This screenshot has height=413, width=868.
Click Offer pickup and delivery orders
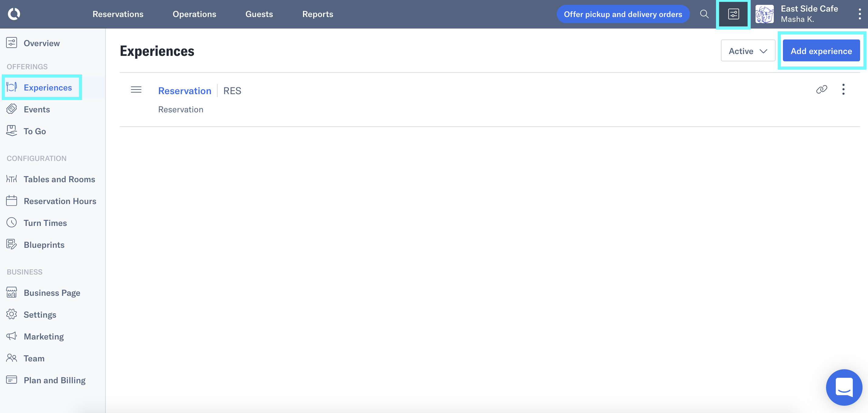623,14
